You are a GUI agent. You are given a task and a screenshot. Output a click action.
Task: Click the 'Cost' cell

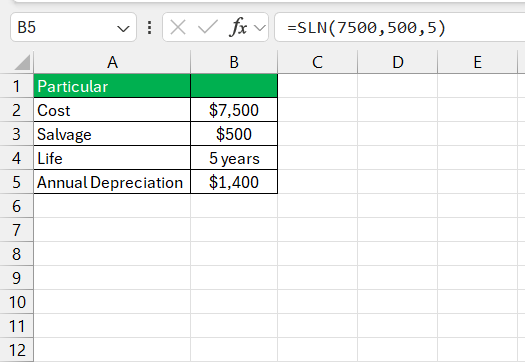click(112, 110)
